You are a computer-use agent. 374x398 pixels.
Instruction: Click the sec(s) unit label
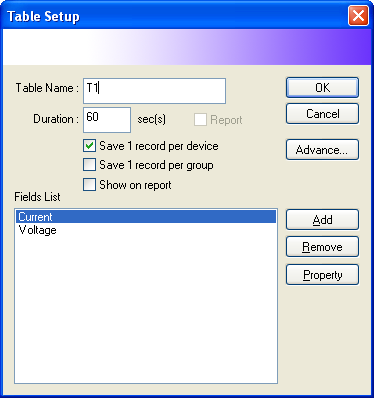152,119
